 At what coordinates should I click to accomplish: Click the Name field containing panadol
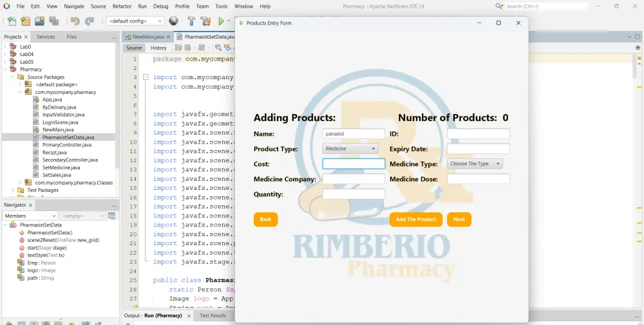click(354, 134)
